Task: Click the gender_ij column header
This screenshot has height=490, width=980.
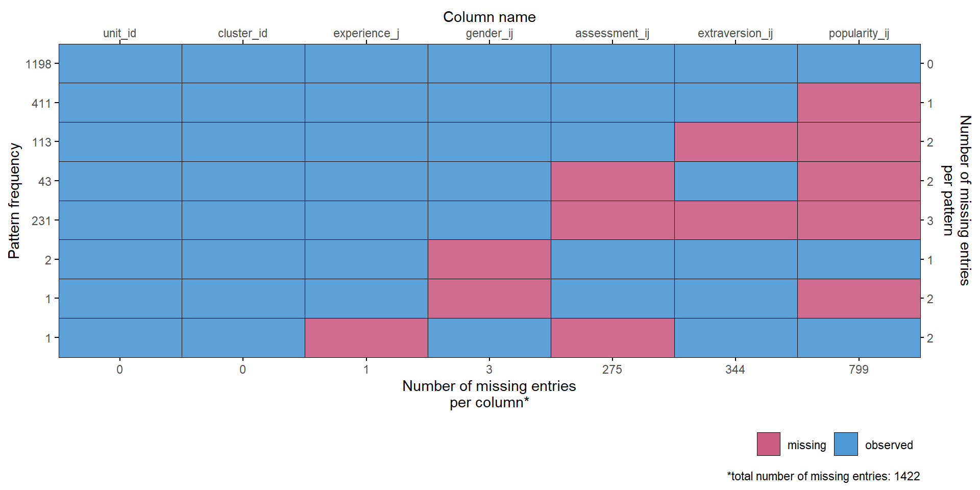Action: click(489, 33)
